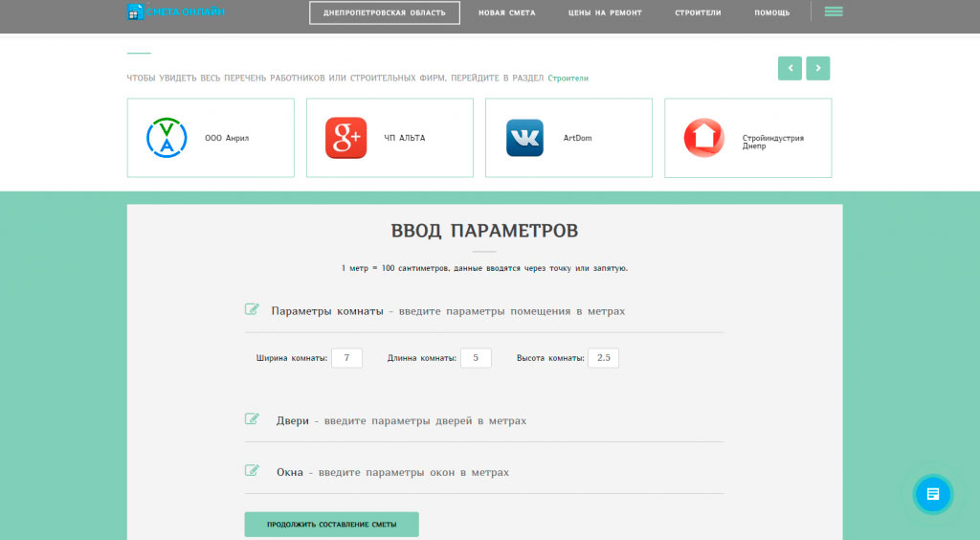Open Днепропетровская область region selector
Viewport: 980px width, 540px height.
click(384, 13)
